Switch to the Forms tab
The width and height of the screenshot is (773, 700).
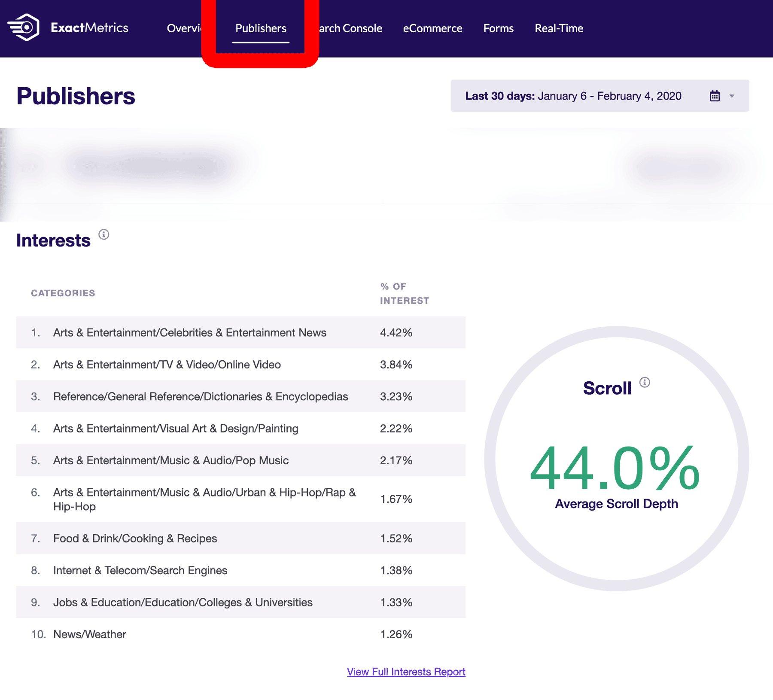pyautogui.click(x=498, y=28)
